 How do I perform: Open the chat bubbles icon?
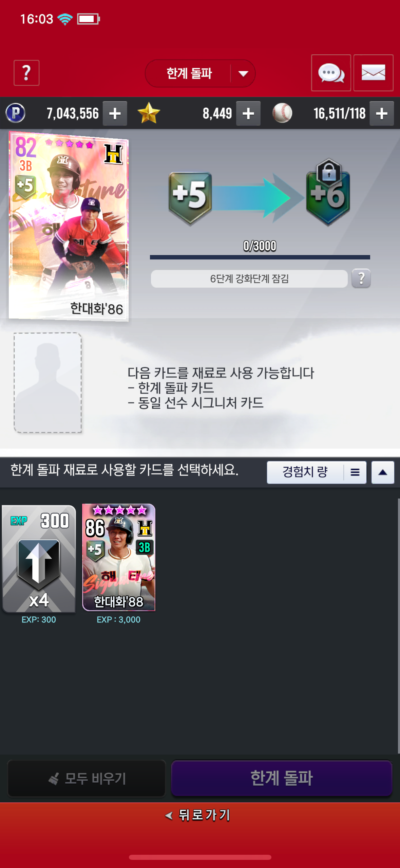[x=331, y=73]
